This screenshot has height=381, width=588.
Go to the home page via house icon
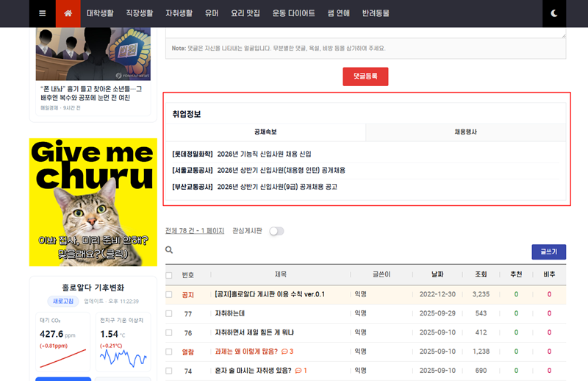click(68, 13)
